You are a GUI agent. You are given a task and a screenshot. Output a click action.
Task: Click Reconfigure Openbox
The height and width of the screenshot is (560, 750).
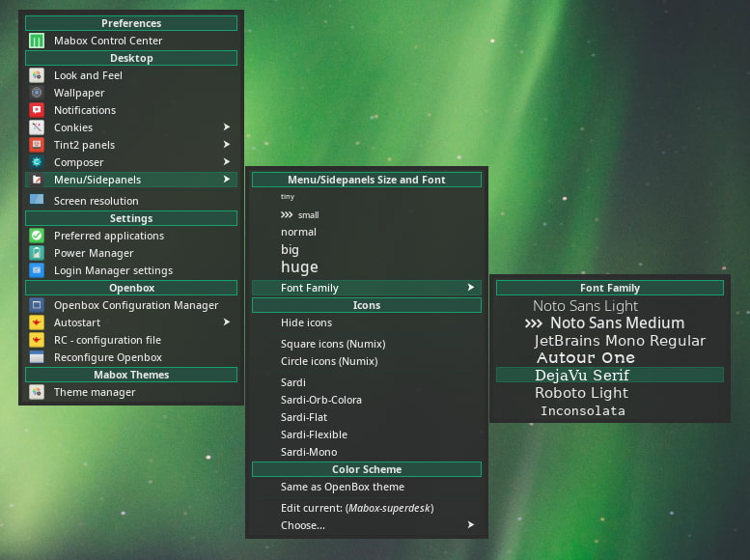[107, 357]
